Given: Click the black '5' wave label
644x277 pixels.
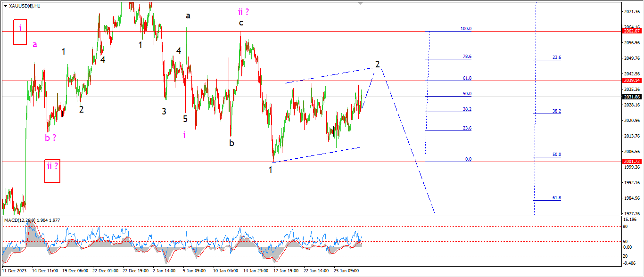Looking at the screenshot, I should pyautogui.click(x=185, y=119).
